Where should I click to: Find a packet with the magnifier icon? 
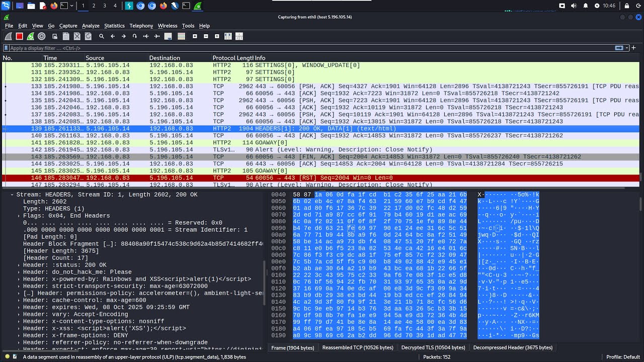[x=102, y=36]
